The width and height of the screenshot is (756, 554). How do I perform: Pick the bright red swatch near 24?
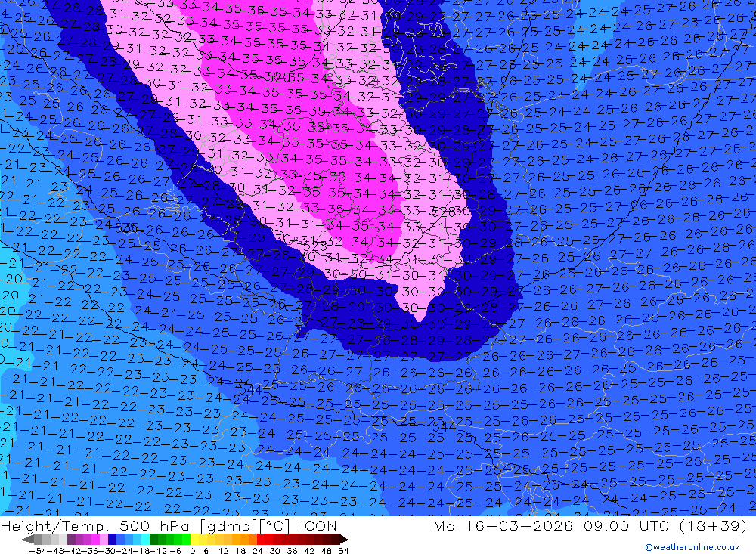pyautogui.click(x=260, y=539)
